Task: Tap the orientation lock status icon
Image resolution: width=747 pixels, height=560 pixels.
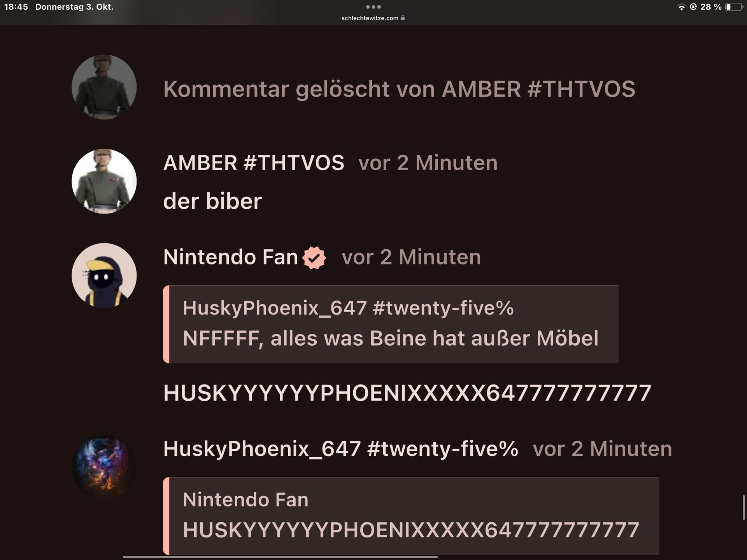Action: coord(693,7)
